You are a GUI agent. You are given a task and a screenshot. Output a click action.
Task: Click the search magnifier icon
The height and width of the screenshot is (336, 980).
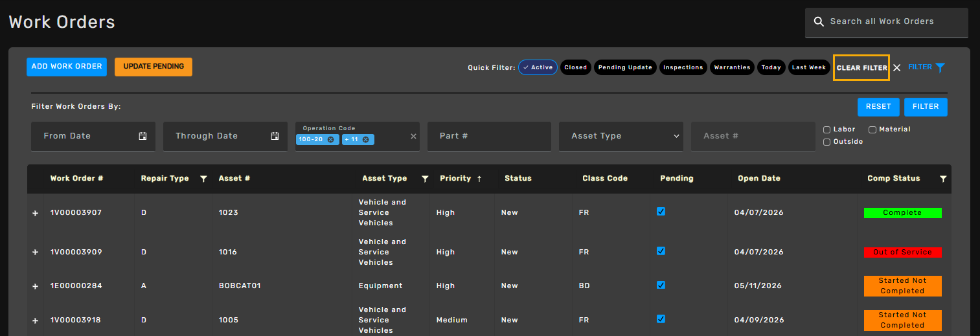[x=819, y=21]
